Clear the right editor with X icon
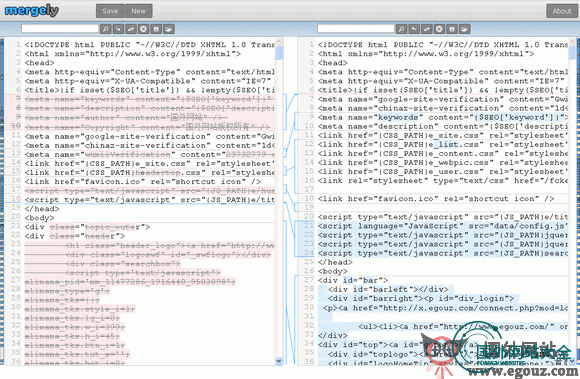Screen dimensions: 580x379 [439, 29]
